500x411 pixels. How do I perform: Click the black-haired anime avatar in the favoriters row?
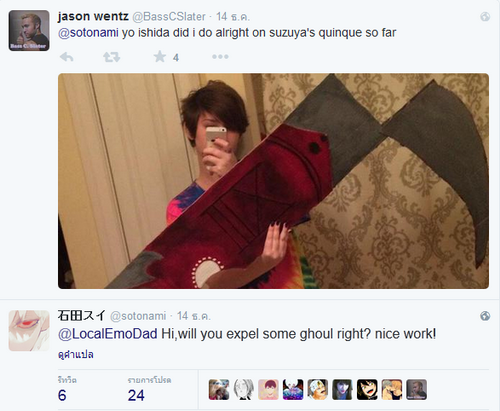(367, 389)
